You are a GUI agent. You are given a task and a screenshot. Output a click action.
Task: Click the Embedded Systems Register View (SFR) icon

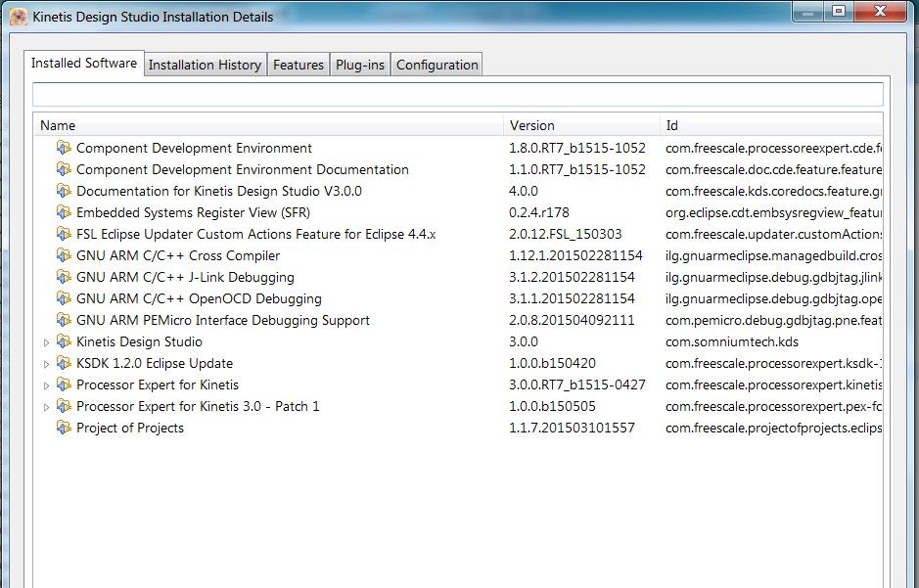(x=64, y=212)
